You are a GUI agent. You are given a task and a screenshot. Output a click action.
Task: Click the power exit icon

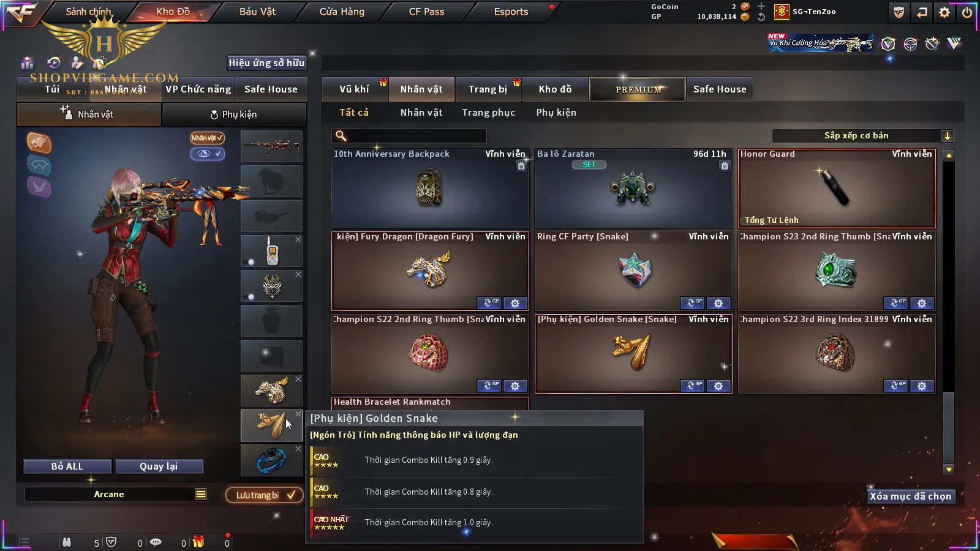point(967,12)
